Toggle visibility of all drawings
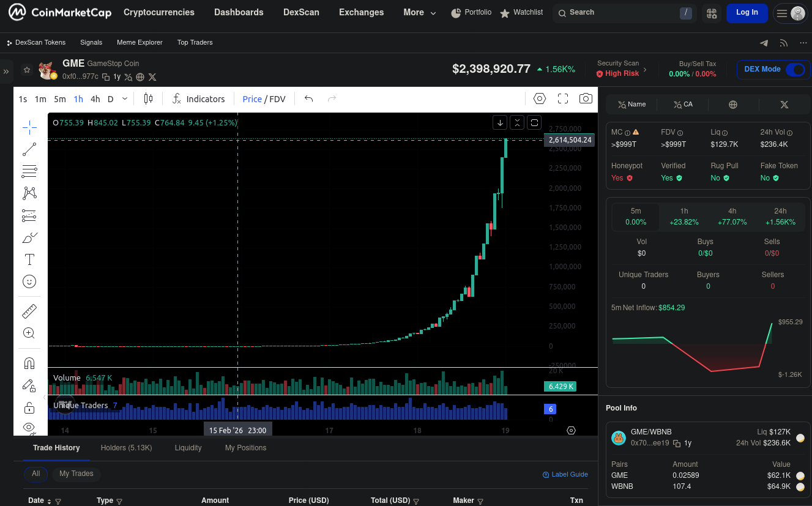The width and height of the screenshot is (812, 506). [29, 427]
